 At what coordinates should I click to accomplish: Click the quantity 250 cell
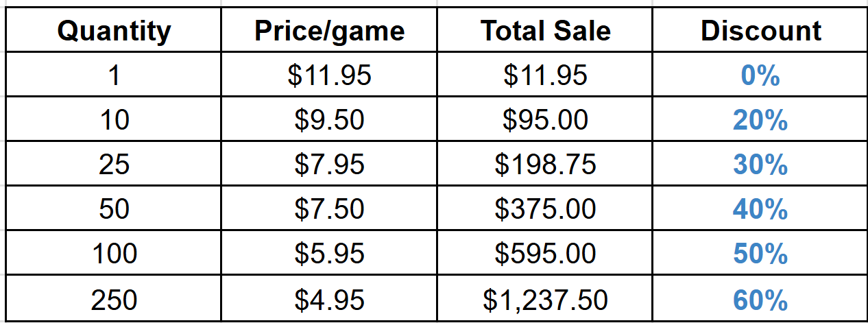coord(114,300)
